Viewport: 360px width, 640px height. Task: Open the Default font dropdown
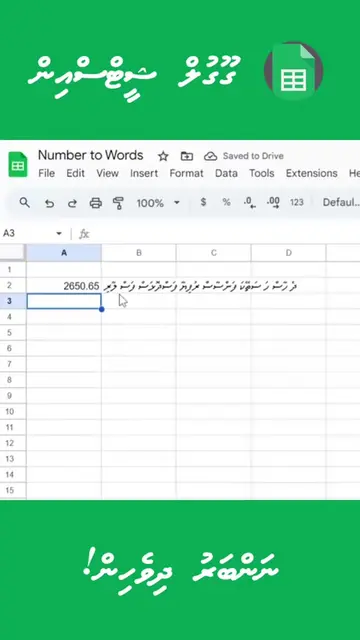point(341,202)
